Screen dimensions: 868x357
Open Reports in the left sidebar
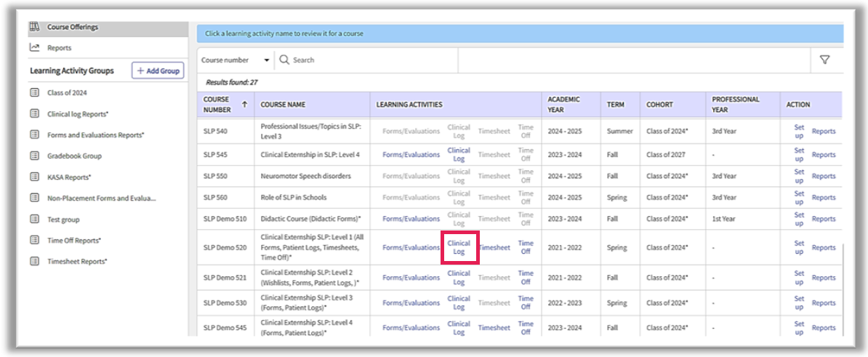[59, 48]
